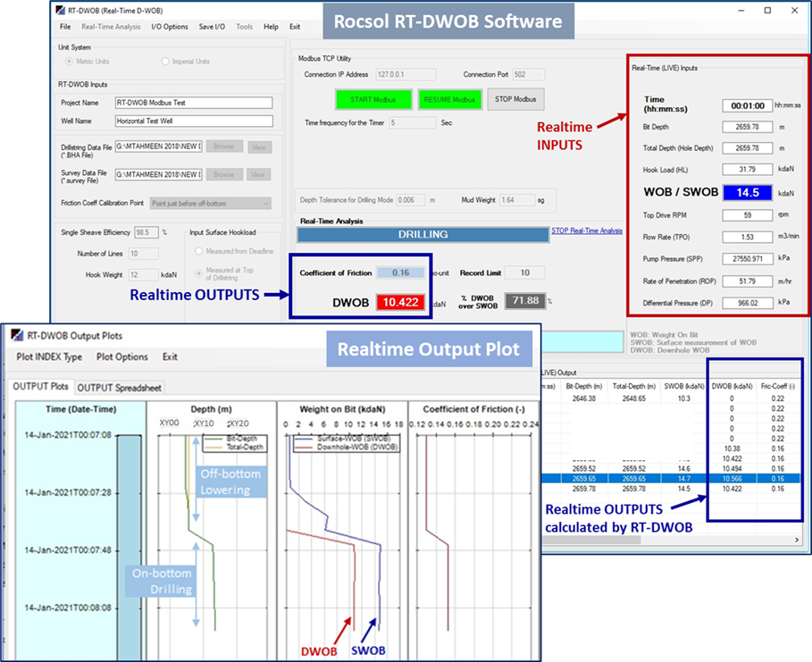Image resolution: width=812 pixels, height=662 pixels.
Task: Click the RT-DWOB Output Plots window icon
Action: [17, 335]
